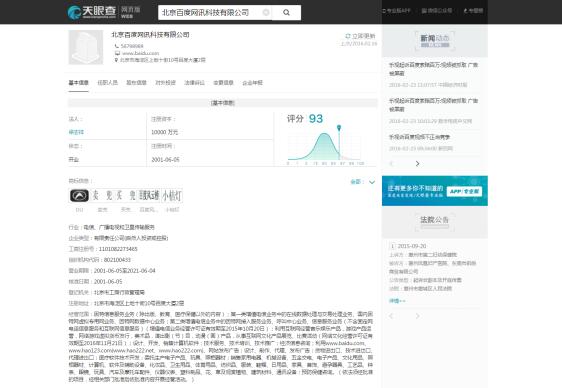Click the underlined 企业类型 label link
Viewport: 562px width, 388px height.
(80, 238)
